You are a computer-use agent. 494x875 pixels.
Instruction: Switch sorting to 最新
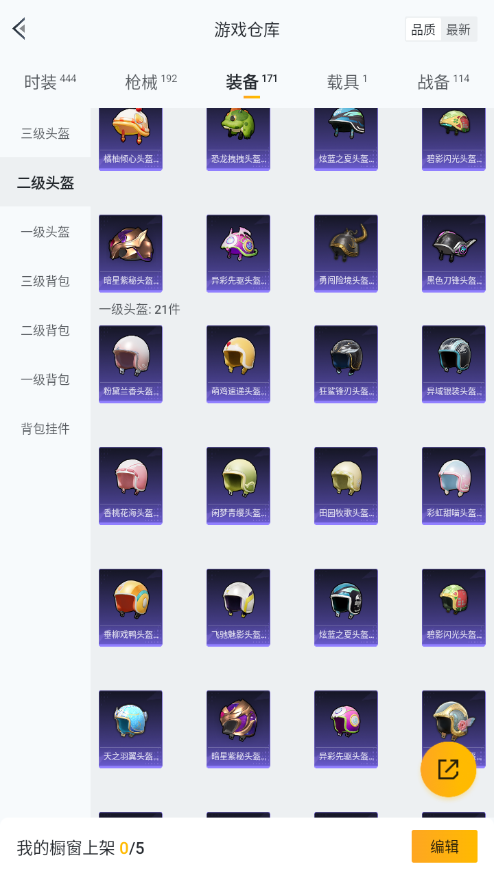click(458, 30)
